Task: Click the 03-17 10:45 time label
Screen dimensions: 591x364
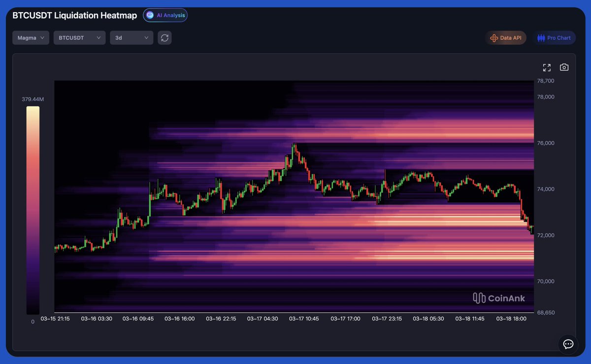Action: click(303, 319)
